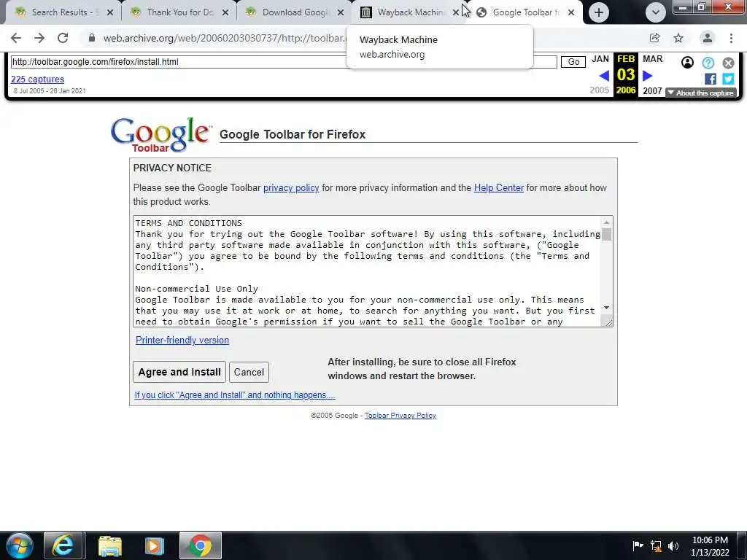This screenshot has width=747, height=560.
Task: Expand About this capture
Action: pos(701,93)
